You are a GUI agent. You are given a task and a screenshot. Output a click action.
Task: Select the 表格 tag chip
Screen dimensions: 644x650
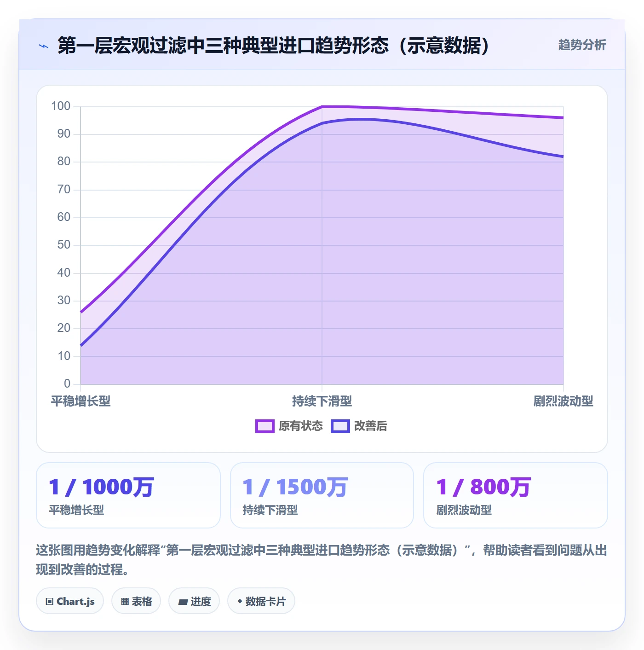click(136, 601)
